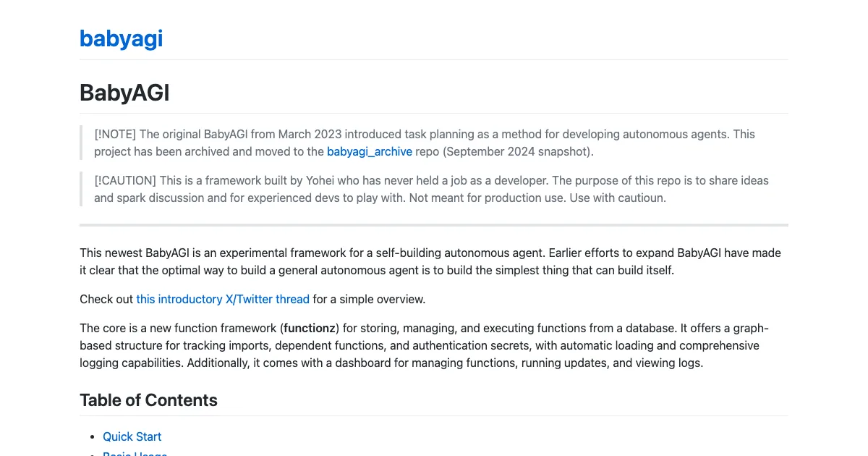Click the Table of Contents heading
868x456 pixels.
pyautogui.click(x=148, y=400)
